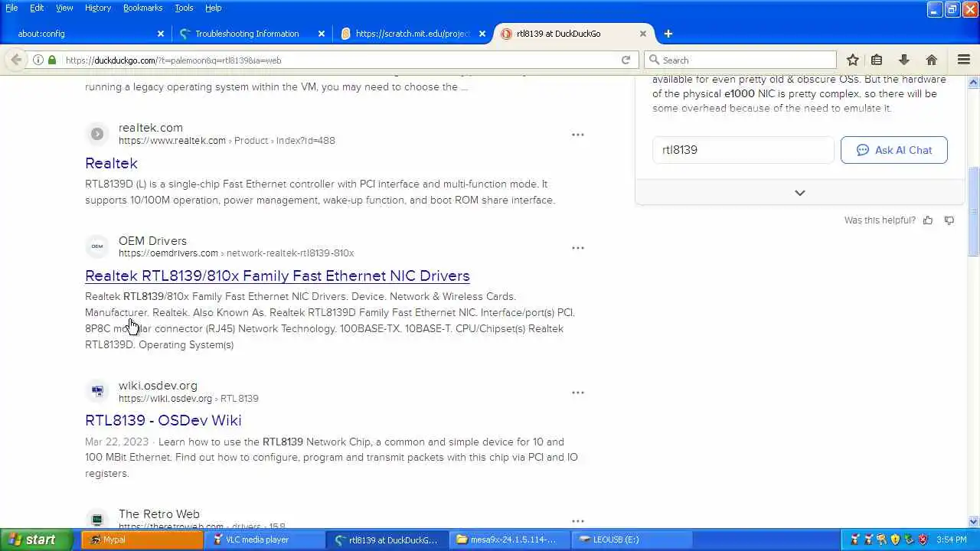980x551 pixels.
Task: Open the Help menu
Action: coord(213,8)
